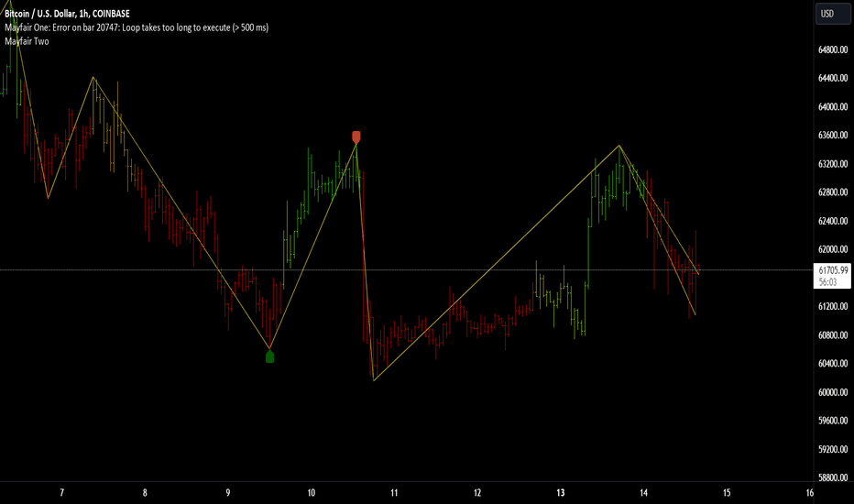Click the 60000.00 price axis label
This screenshot has width=854, height=504.
click(833, 392)
